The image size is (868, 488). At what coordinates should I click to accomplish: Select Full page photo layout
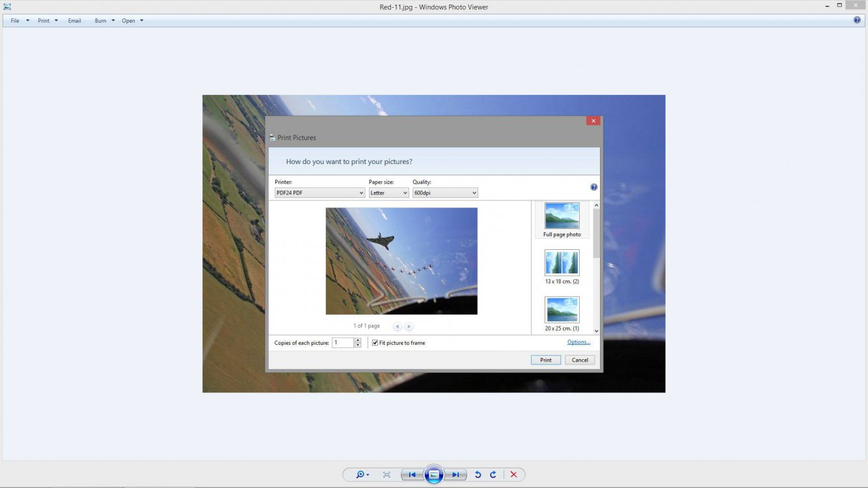pyautogui.click(x=562, y=220)
